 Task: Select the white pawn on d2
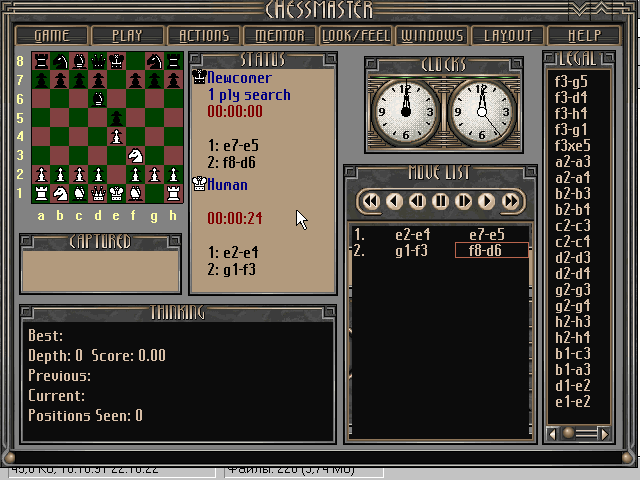98,175
